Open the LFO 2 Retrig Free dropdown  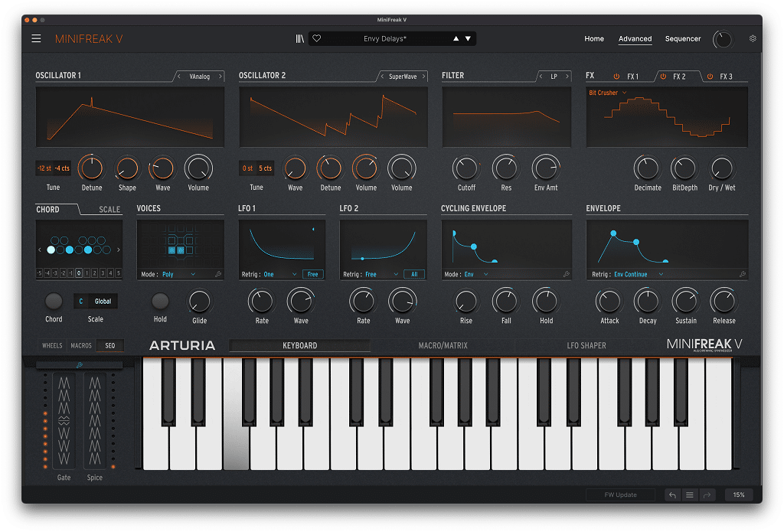pyautogui.click(x=381, y=274)
